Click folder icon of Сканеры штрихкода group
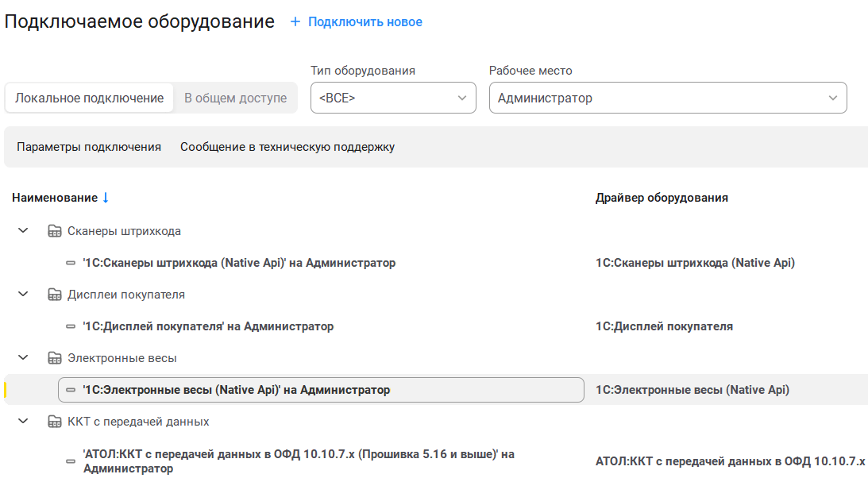Screen dimensions: 868x478 (55, 231)
